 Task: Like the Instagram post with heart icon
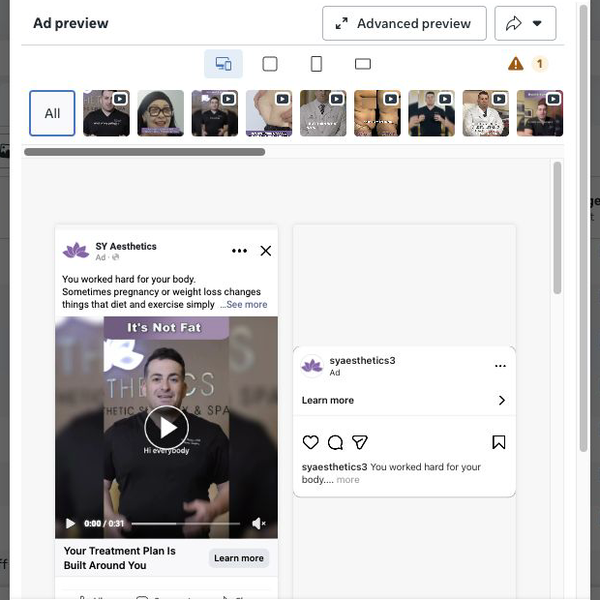310,442
